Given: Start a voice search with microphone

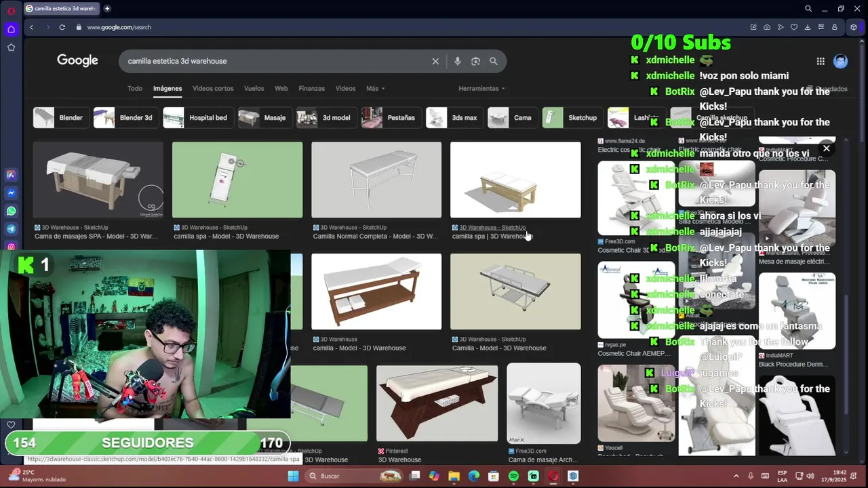Looking at the screenshot, I should (458, 61).
